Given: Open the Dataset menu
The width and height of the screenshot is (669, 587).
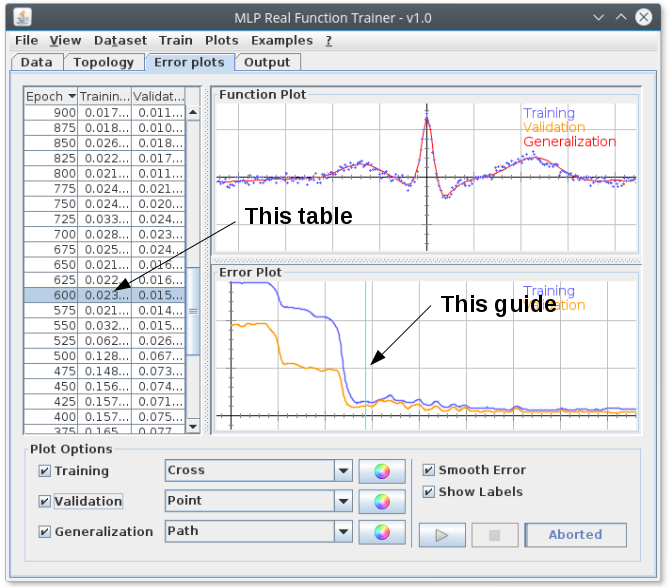Looking at the screenshot, I should 120,41.
